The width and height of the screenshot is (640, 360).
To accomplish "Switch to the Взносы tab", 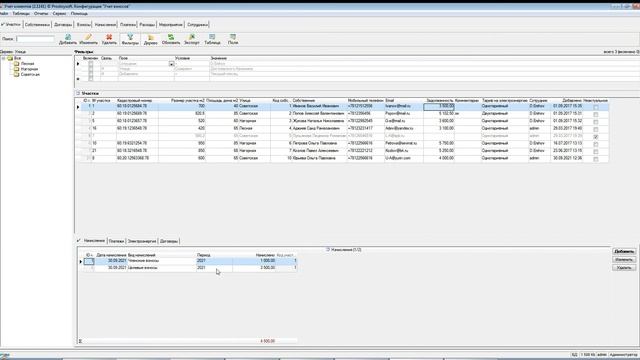I will tap(83, 25).
